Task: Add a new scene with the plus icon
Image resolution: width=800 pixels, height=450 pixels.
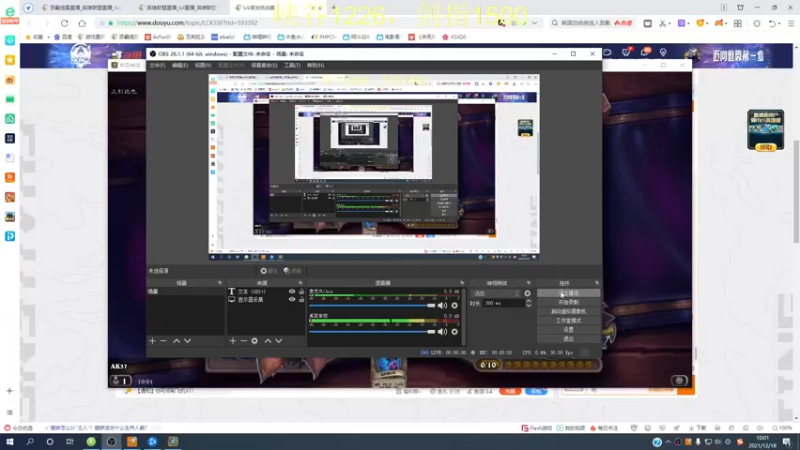Action: click(x=152, y=341)
